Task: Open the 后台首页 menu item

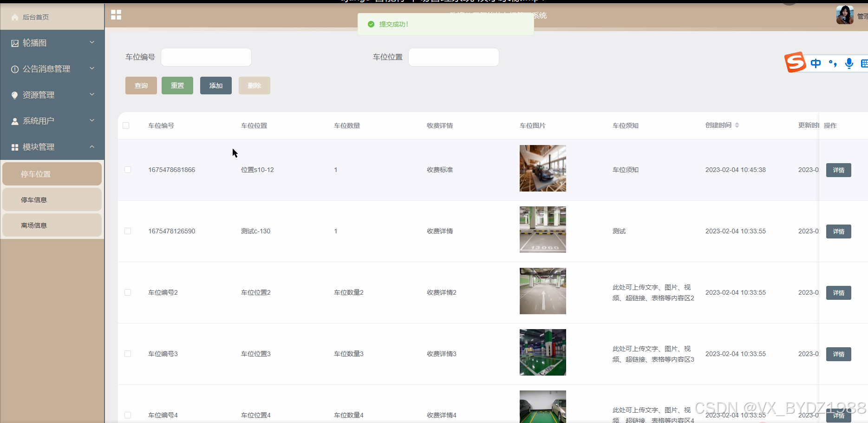Action: point(52,17)
